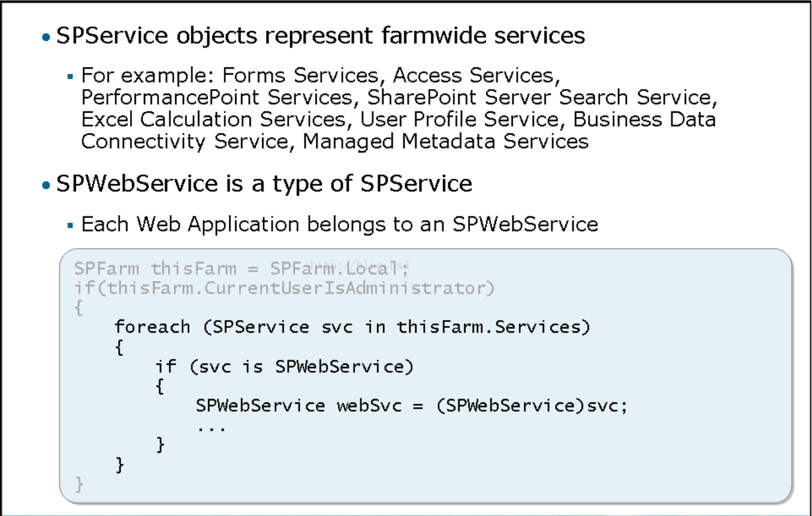Click the bullet before "SPWebService is a type"
The height and width of the screenshot is (516, 812).
pyautogui.click(x=46, y=185)
